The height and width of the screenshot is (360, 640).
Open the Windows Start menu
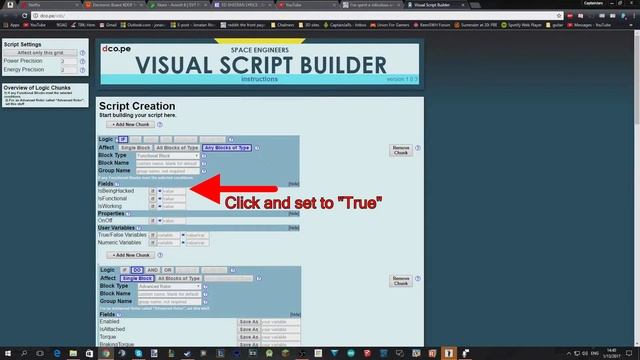tap(8, 353)
